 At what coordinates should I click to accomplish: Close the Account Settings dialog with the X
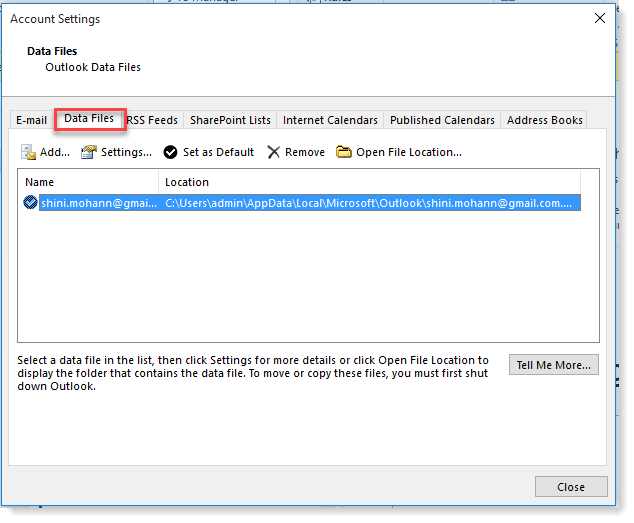[600, 18]
